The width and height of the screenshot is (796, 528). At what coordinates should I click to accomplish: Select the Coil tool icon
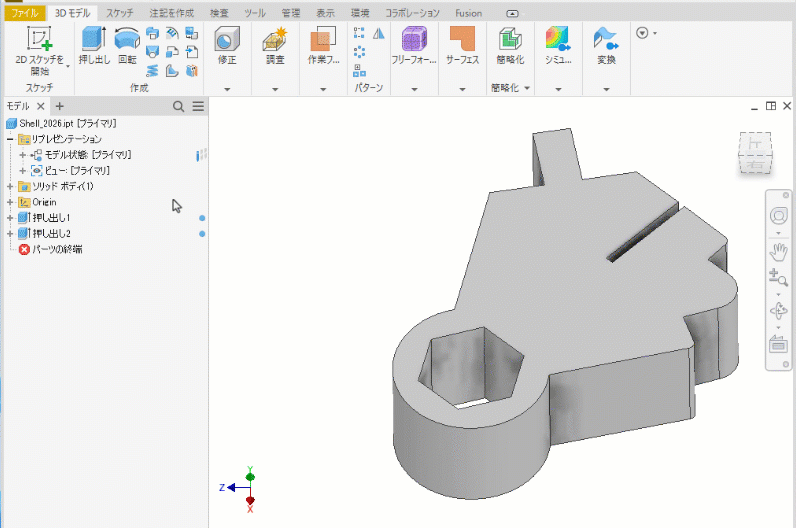(152, 71)
